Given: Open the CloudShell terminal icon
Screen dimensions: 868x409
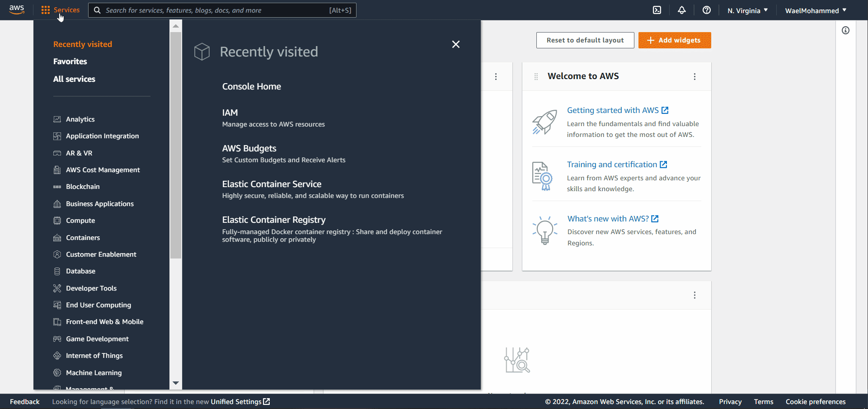Looking at the screenshot, I should point(657,10).
